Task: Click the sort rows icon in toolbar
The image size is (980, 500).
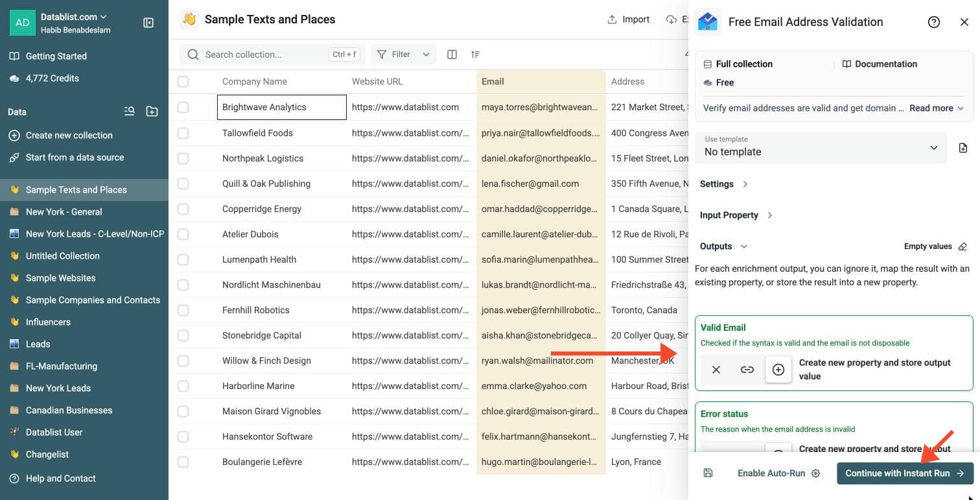Action: (476, 54)
